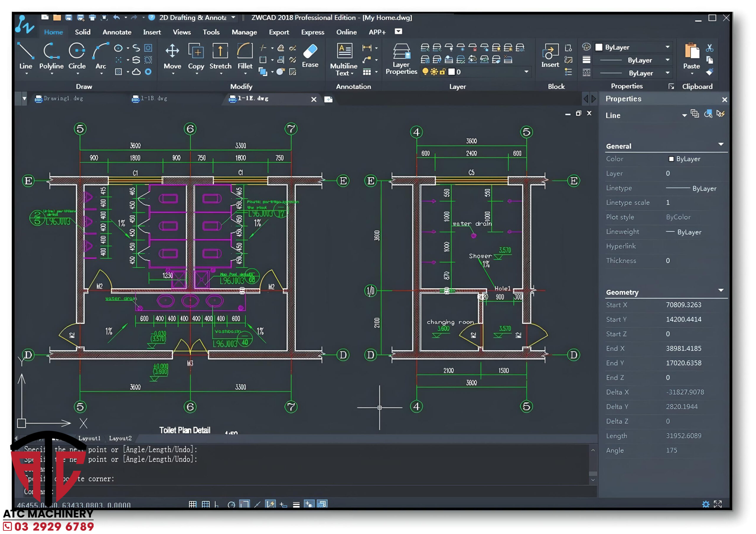
Task: Switch to Drawing1.dwg document tab
Action: [63, 98]
